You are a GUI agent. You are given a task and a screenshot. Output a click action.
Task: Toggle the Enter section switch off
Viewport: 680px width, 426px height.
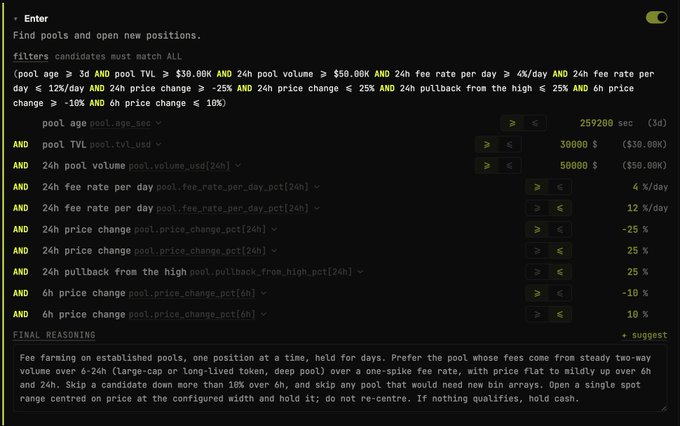tap(656, 17)
